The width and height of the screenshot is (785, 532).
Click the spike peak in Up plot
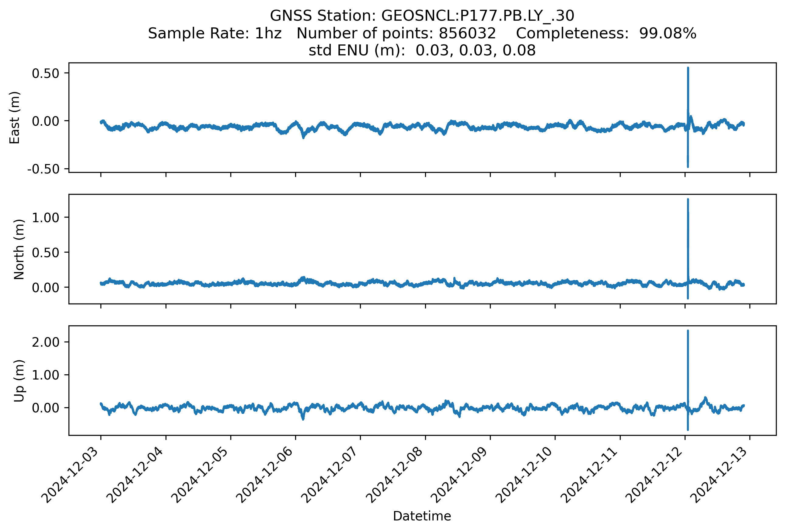[688, 332]
